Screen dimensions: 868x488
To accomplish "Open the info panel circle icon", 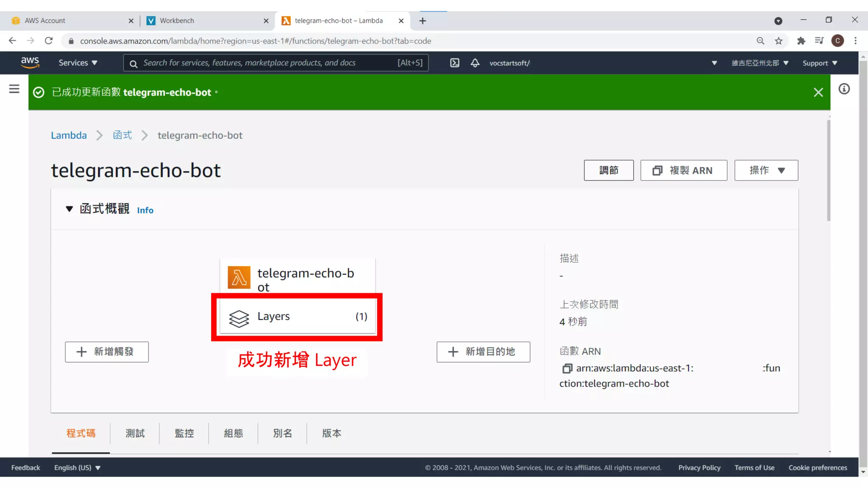I will pos(844,89).
